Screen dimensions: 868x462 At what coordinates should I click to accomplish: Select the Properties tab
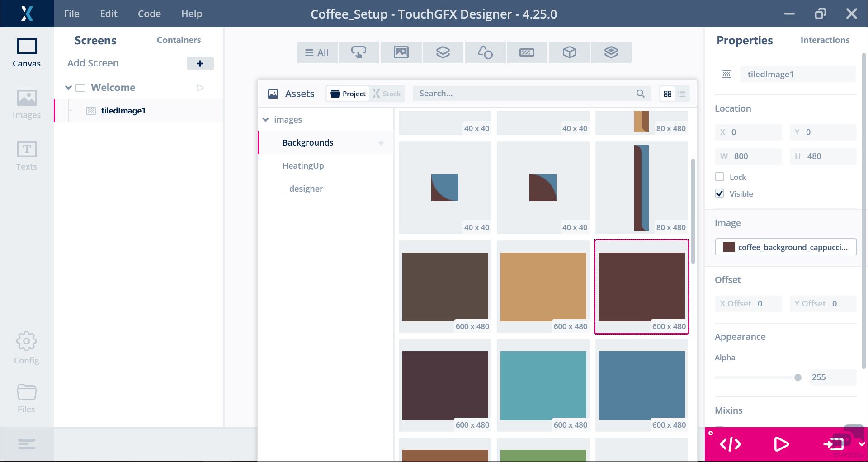[x=745, y=40]
